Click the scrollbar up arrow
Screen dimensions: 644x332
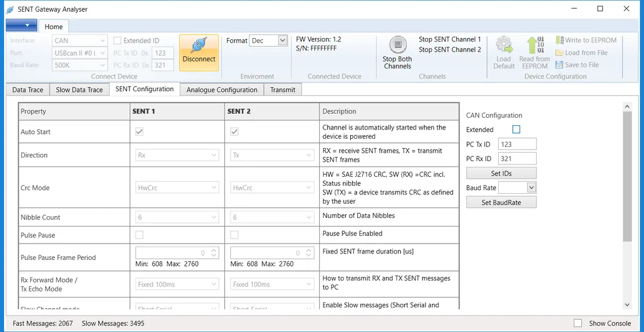coord(627,107)
